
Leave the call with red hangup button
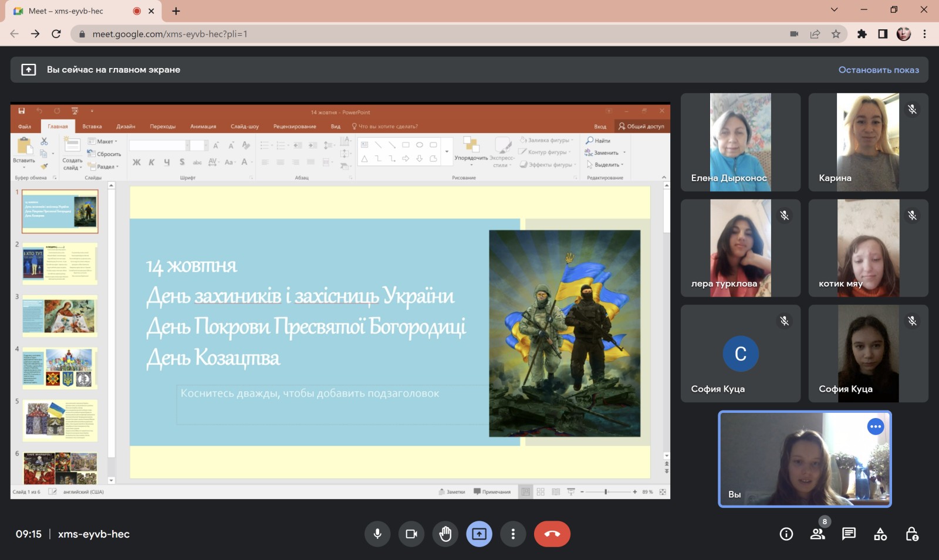(552, 534)
